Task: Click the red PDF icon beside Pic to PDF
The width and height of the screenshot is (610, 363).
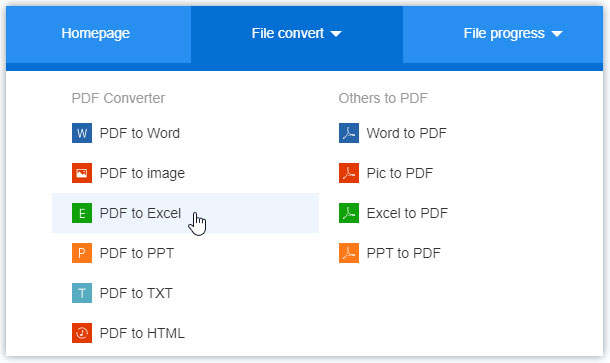Action: click(x=349, y=173)
